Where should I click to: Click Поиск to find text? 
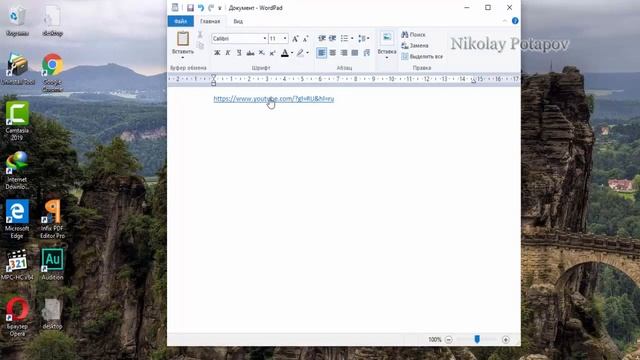pyautogui.click(x=413, y=35)
